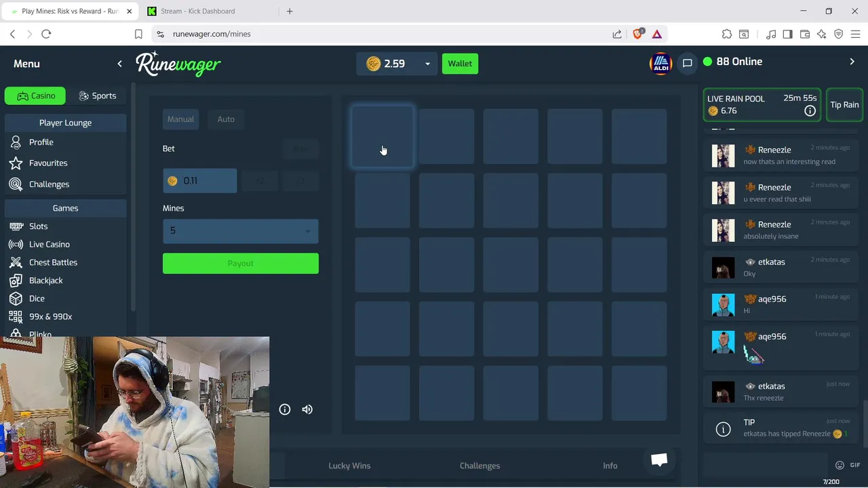Collapse the left menu chevron
The image size is (868, 488).
click(120, 64)
